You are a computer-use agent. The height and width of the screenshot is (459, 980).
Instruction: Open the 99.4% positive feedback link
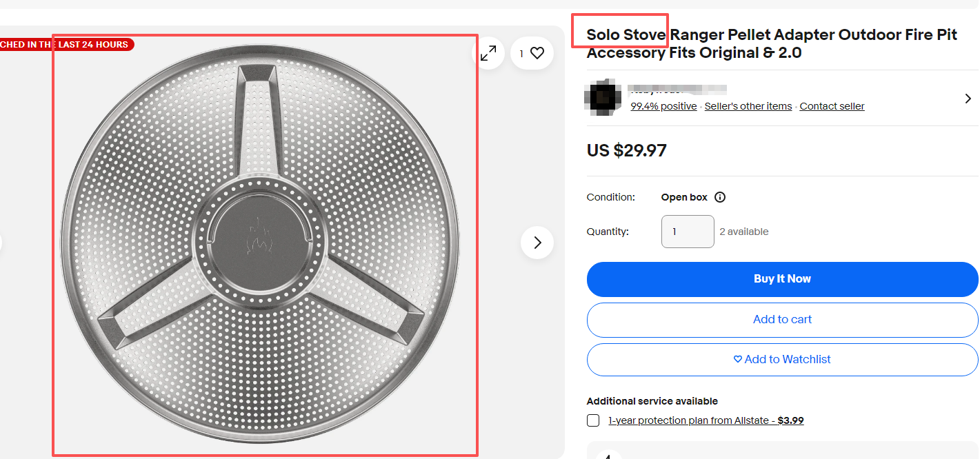click(x=663, y=106)
